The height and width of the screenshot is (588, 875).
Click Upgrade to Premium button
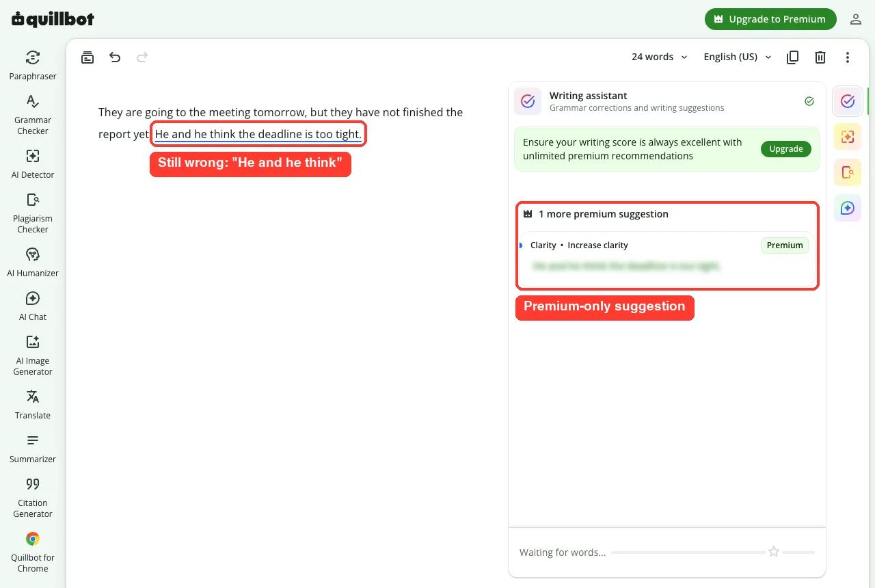point(770,19)
